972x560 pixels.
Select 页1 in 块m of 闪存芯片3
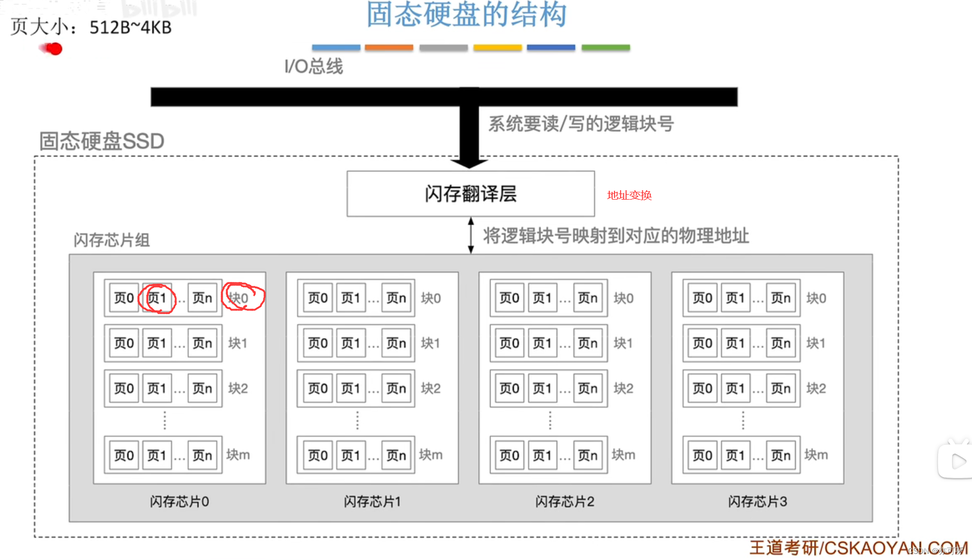point(735,455)
